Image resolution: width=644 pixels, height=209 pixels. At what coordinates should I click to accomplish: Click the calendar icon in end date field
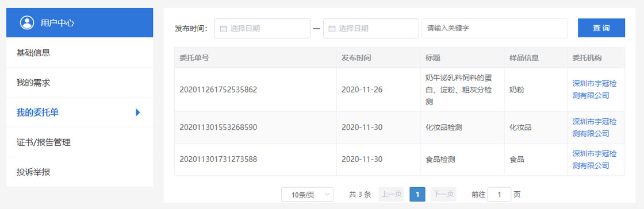pos(332,29)
